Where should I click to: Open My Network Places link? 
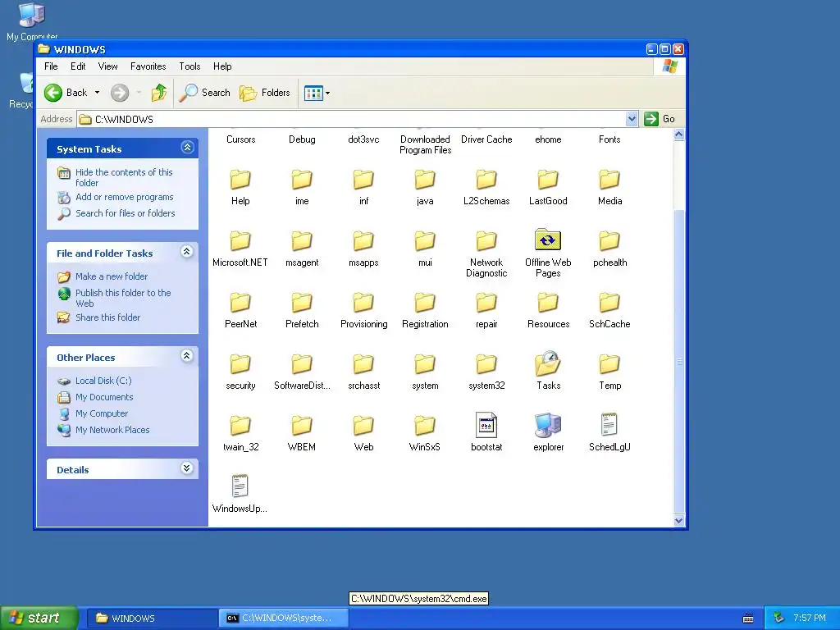click(x=112, y=430)
